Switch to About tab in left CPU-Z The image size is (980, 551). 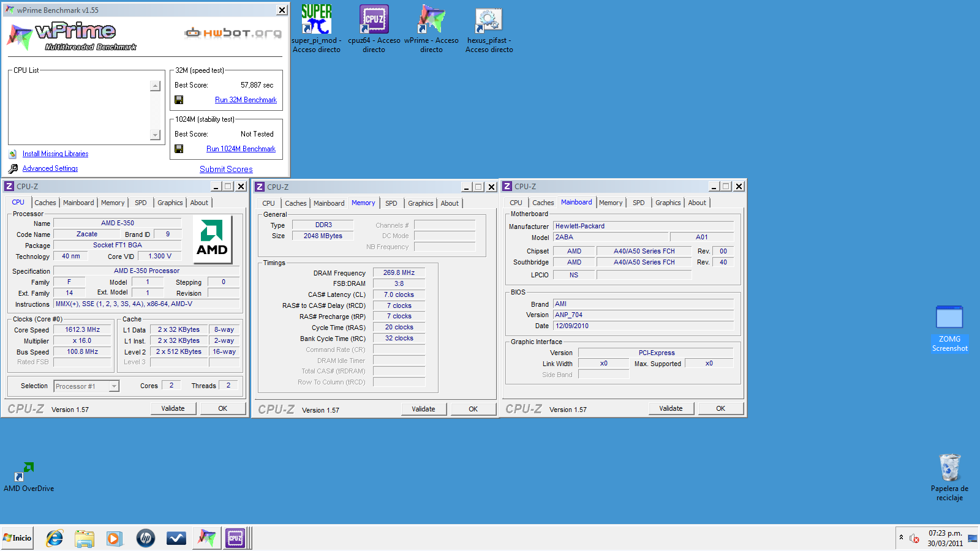199,203
